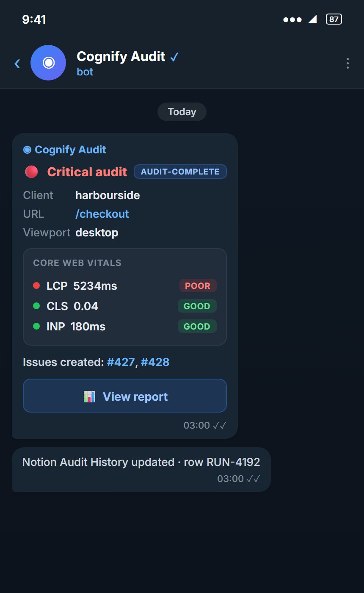
Task: Tap the INP 180ms metric
Action: (x=76, y=327)
